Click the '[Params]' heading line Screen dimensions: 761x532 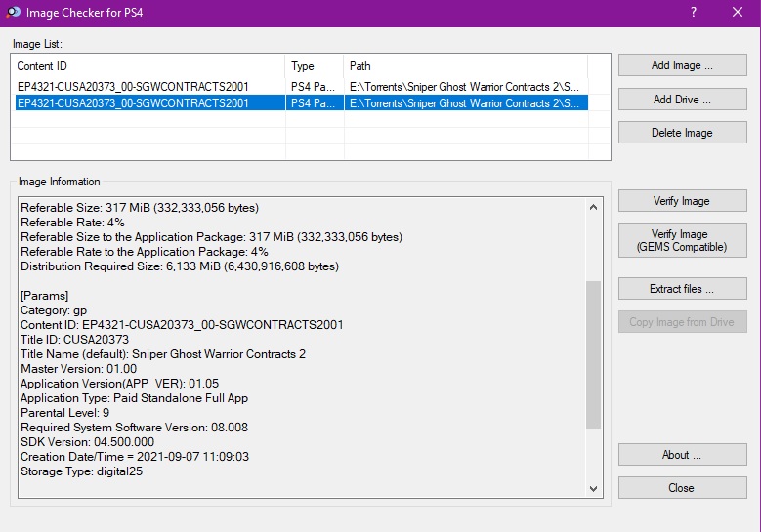pyautogui.click(x=45, y=296)
